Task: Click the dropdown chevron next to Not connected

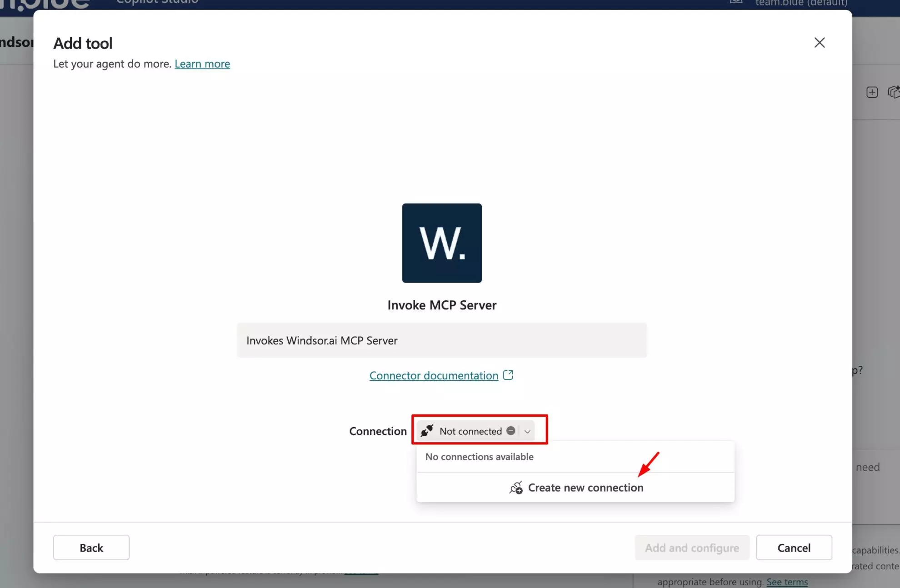Action: point(527,431)
